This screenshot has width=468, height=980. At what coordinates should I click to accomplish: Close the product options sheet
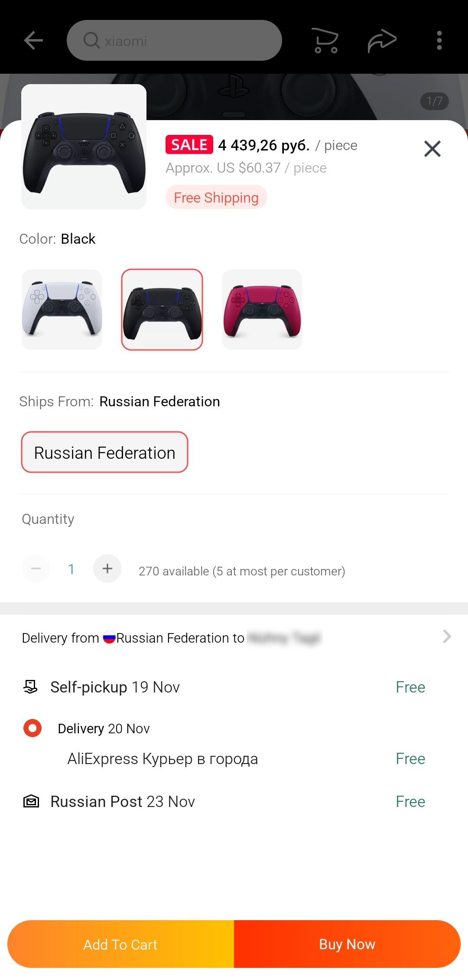[432, 149]
